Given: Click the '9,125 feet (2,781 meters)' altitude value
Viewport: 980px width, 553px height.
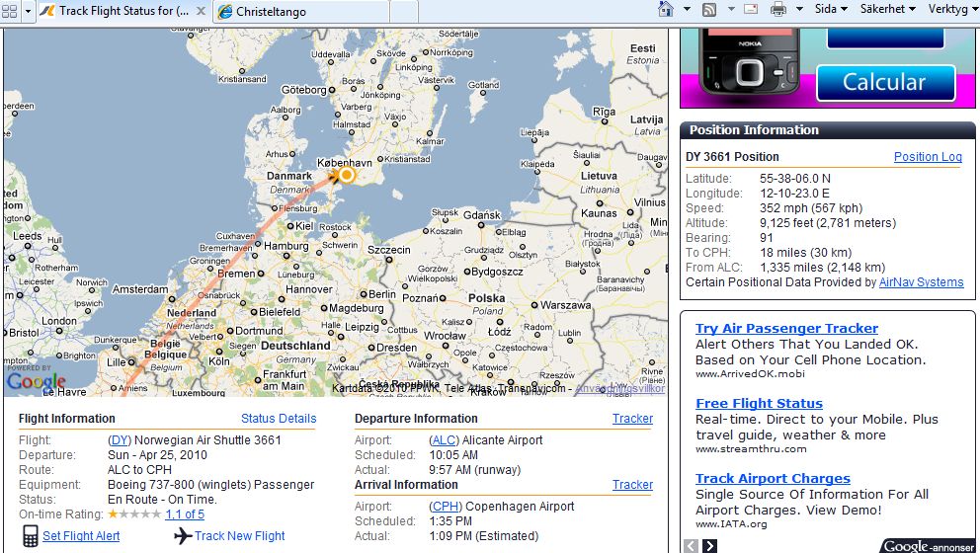Looking at the screenshot, I should [x=828, y=223].
